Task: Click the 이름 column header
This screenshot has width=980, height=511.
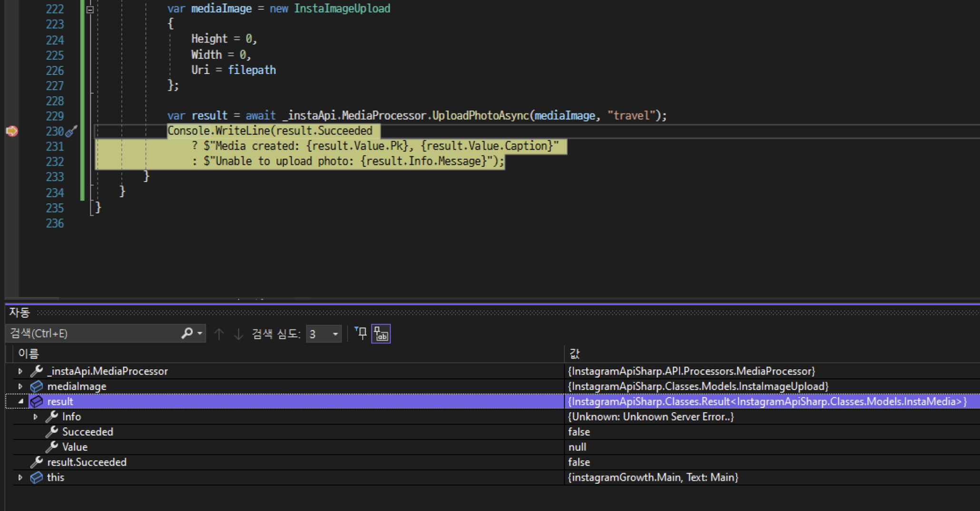Action: [x=29, y=354]
